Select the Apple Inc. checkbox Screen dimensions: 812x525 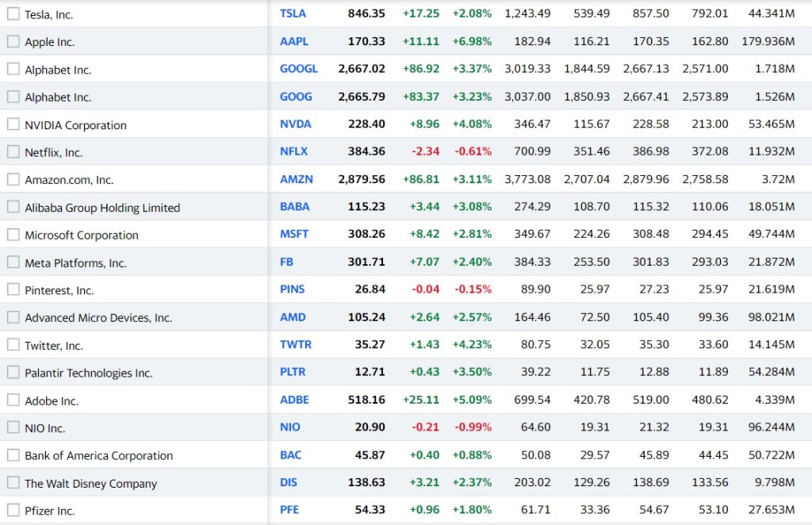(x=13, y=41)
